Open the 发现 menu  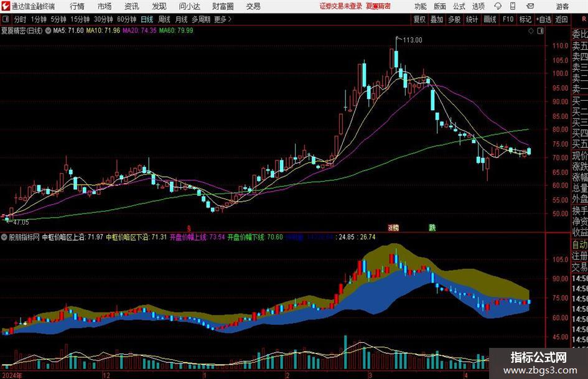click(159, 6)
